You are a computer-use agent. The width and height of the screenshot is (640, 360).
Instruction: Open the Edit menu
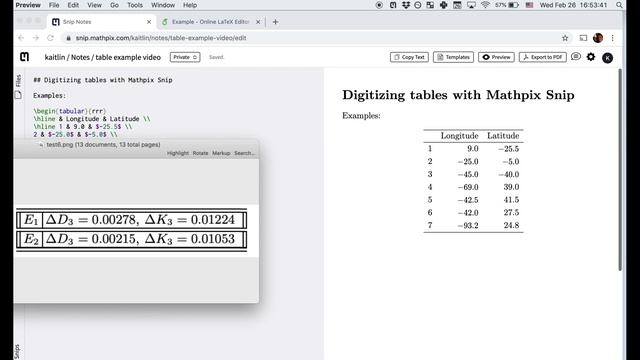(73, 5)
